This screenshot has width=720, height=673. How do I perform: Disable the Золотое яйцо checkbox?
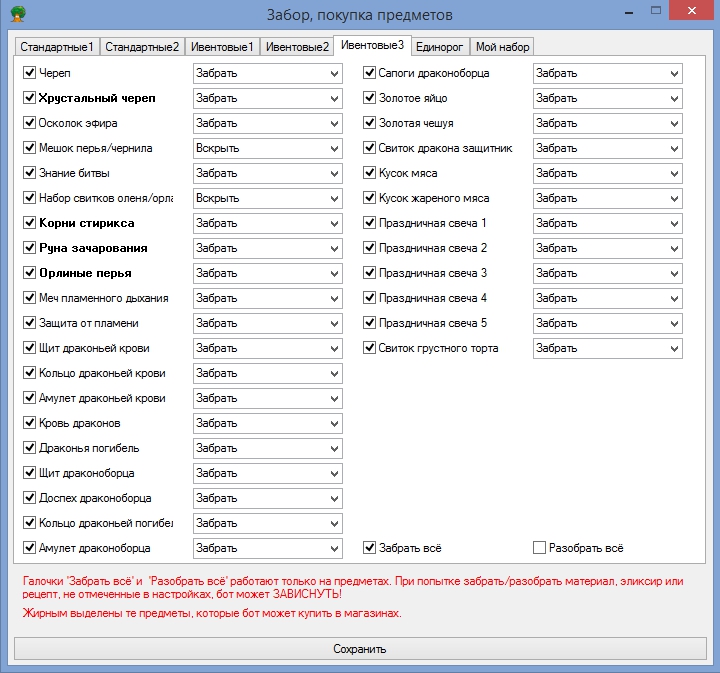click(x=369, y=98)
